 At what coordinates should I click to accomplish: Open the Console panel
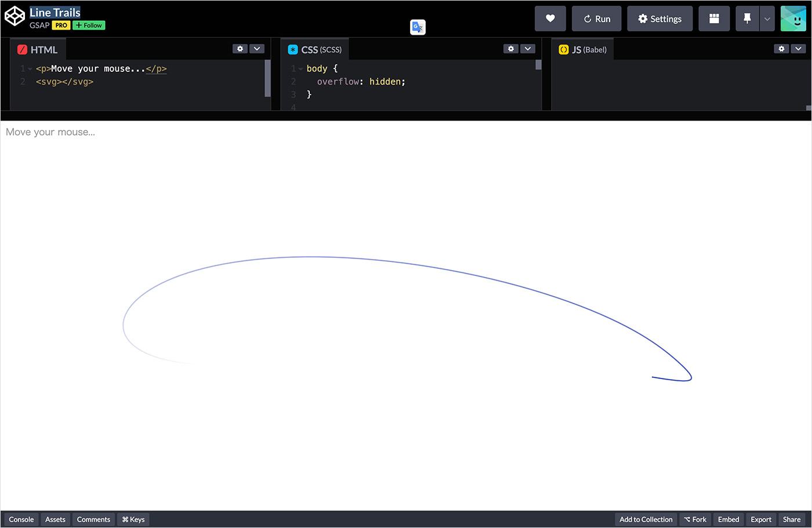click(21, 519)
